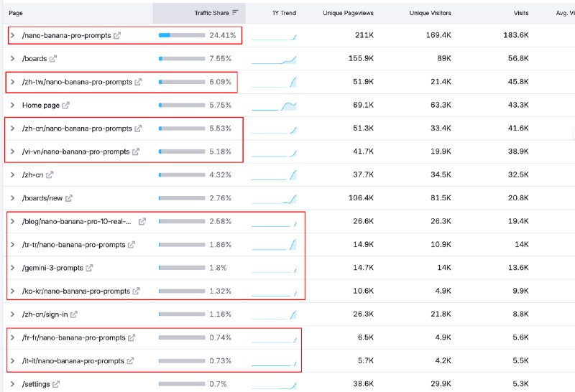Open external link icon beside /boards
This screenshot has width=575, height=392.
click(53, 59)
